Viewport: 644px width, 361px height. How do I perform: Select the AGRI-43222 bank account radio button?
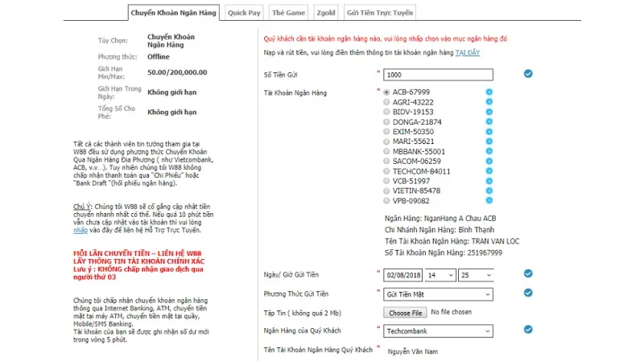click(387, 102)
